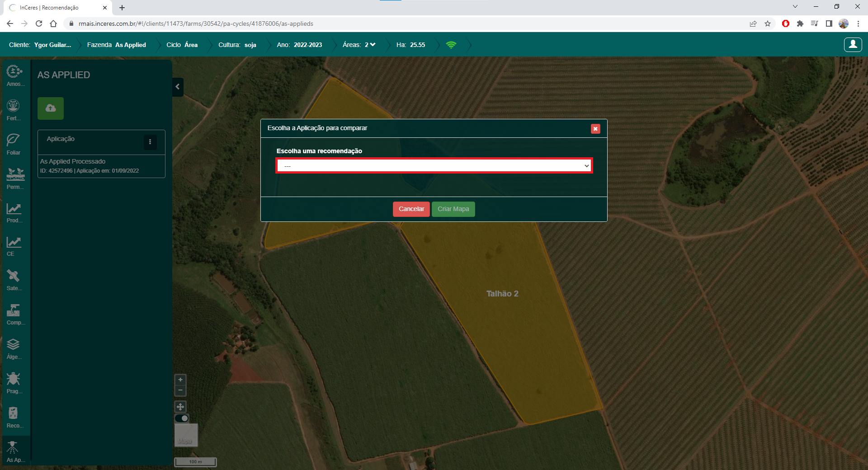
Task: Click the Cliente Ygor Guilar breadcrumb
Action: pos(40,45)
